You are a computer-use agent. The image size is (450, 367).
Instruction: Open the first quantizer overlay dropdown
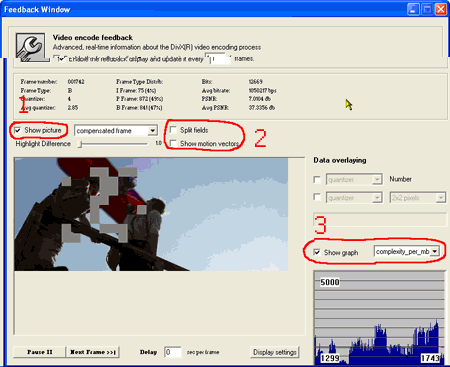click(354, 180)
